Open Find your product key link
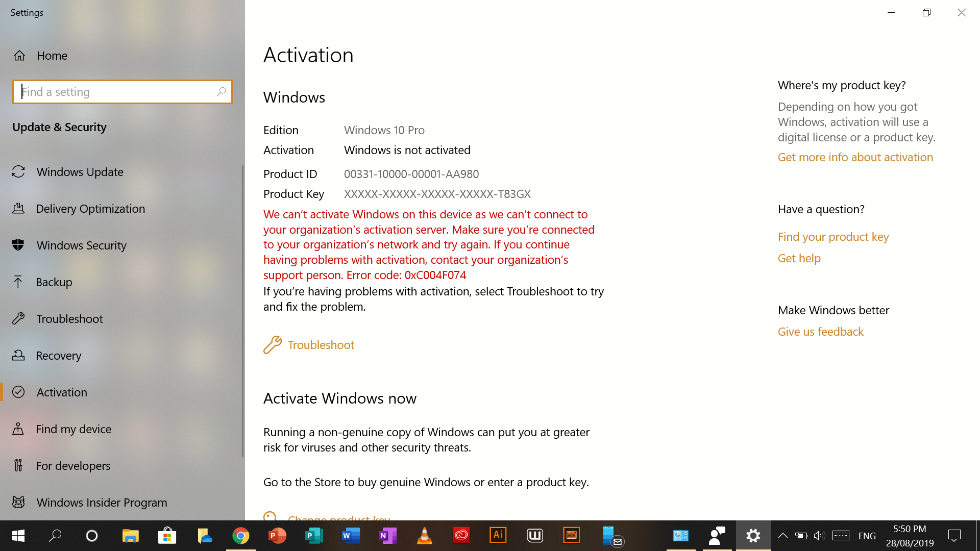The image size is (980, 551). 833,237
